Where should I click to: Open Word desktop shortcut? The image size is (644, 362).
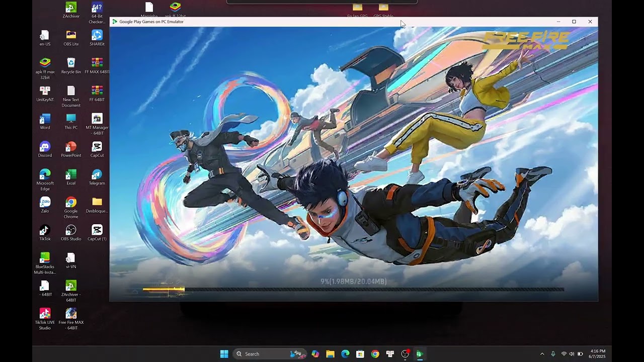click(x=45, y=122)
